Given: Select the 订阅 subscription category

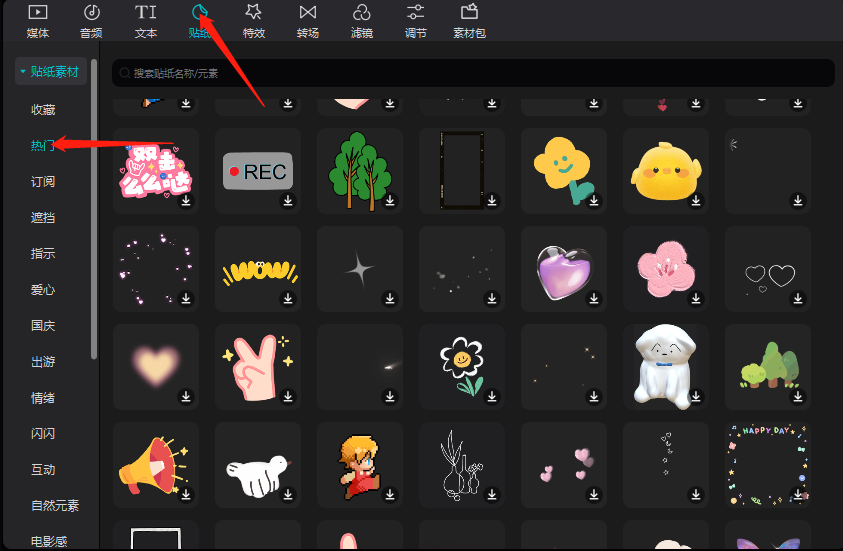Looking at the screenshot, I should coord(43,181).
